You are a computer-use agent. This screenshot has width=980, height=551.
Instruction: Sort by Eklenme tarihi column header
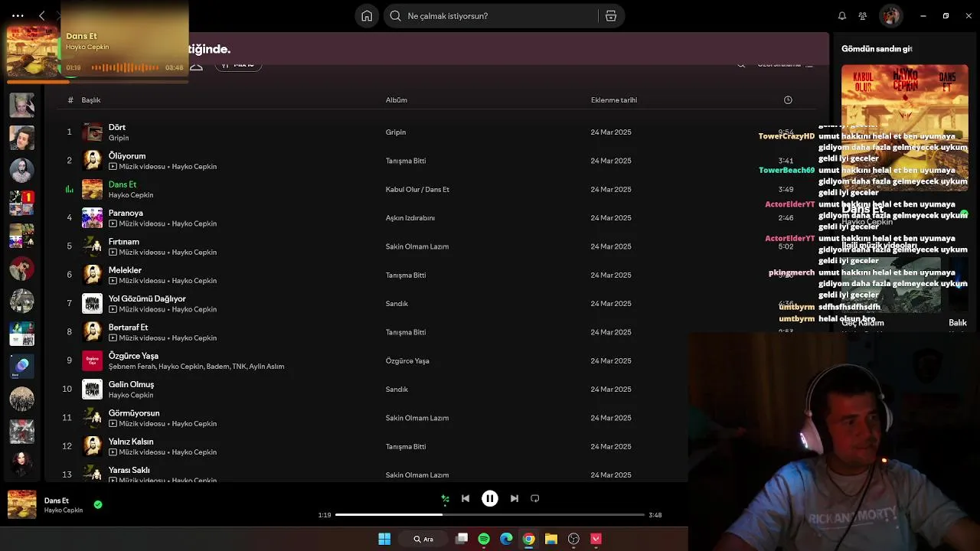click(614, 100)
